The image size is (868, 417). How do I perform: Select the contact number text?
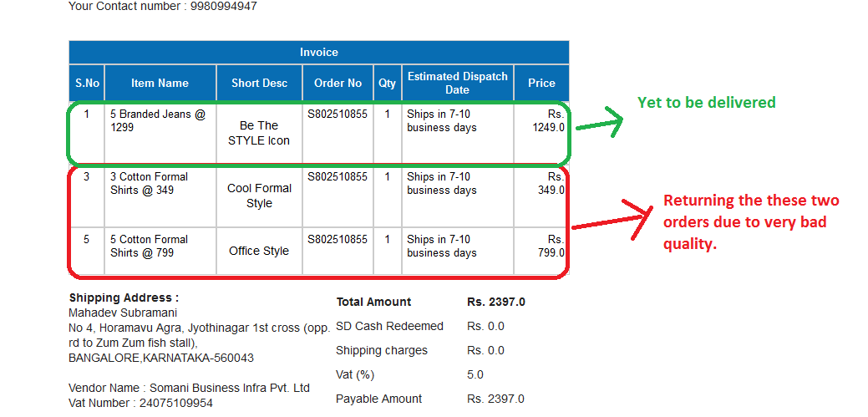(x=163, y=7)
